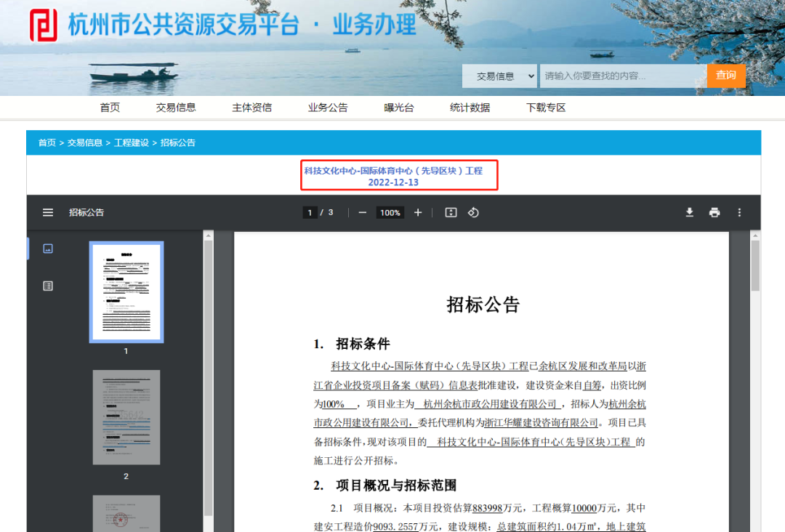Viewport: 785px width, 532px height.
Task: Click the red platform logo icon
Action: [43, 25]
